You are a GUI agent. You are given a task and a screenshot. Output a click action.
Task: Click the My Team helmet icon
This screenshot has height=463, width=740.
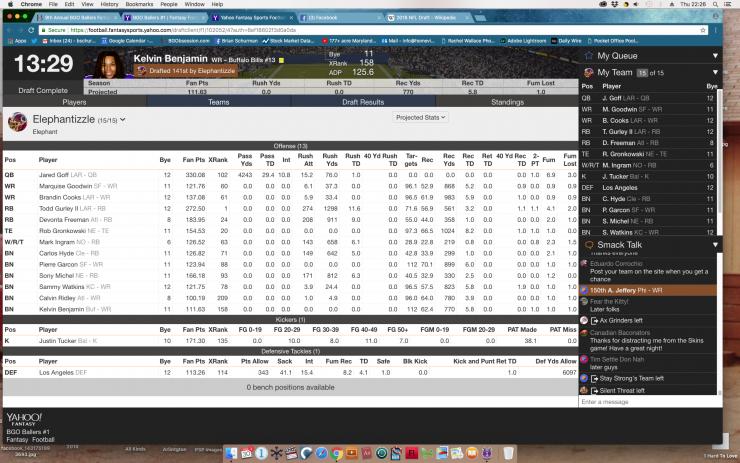point(589,73)
